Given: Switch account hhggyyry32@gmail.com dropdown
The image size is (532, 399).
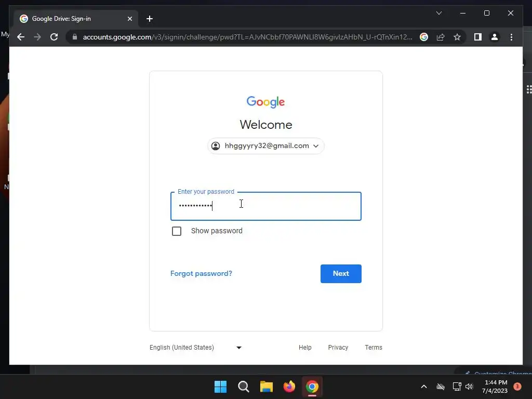Looking at the screenshot, I should click(x=265, y=146).
